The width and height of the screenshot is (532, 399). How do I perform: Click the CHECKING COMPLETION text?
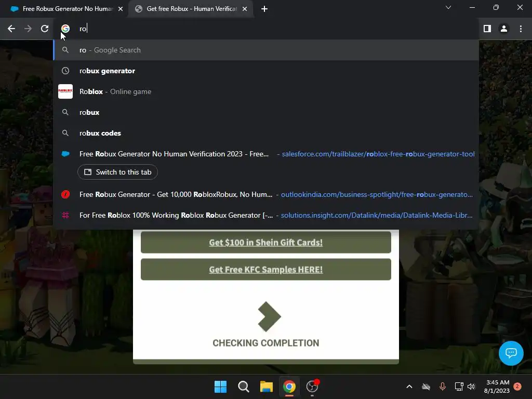click(x=265, y=343)
